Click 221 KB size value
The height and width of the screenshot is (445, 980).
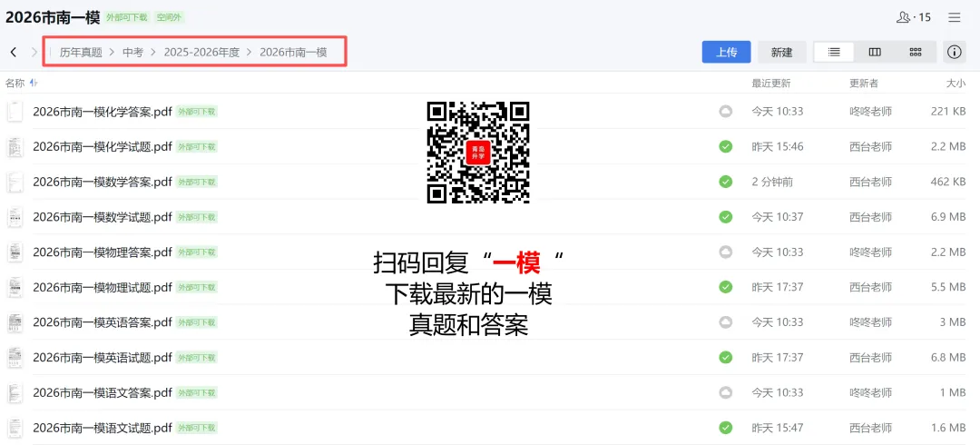948,112
